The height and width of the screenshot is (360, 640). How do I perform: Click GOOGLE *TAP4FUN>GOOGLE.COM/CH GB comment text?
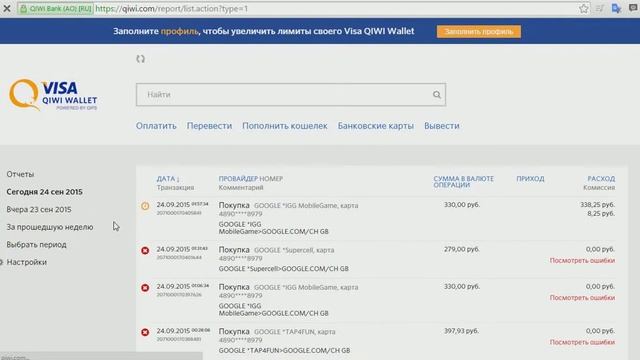284,350
